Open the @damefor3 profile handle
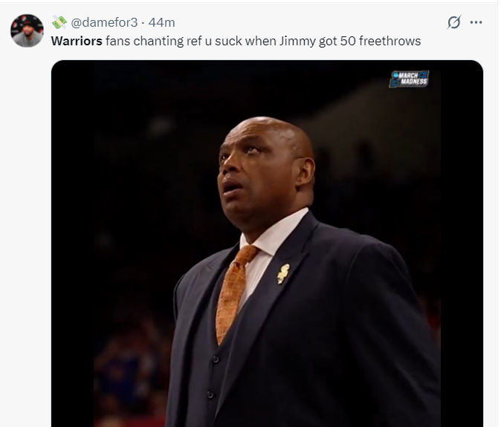This screenshot has height=427, width=504. pos(104,22)
